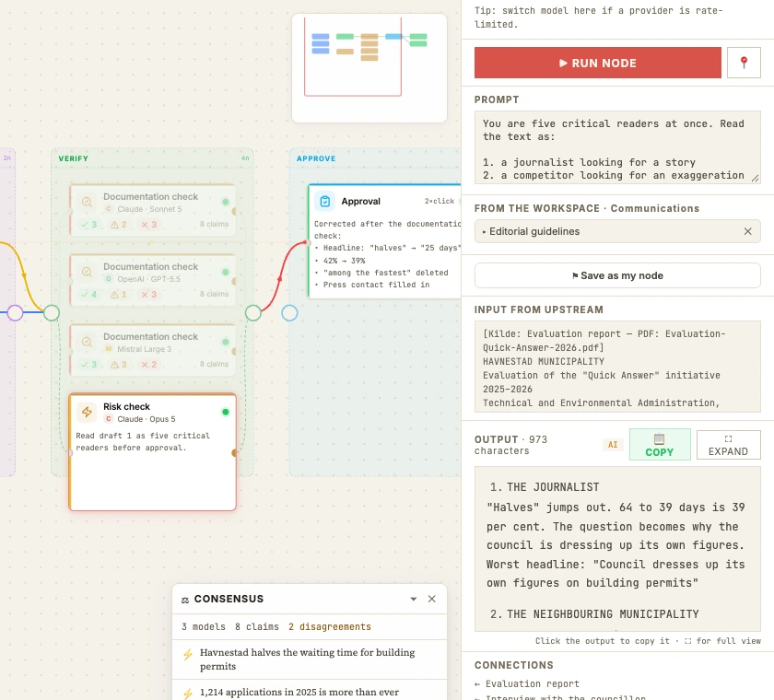The height and width of the screenshot is (700, 774).
Task: Click the orange output dot on Risk check node
Action: point(234,453)
